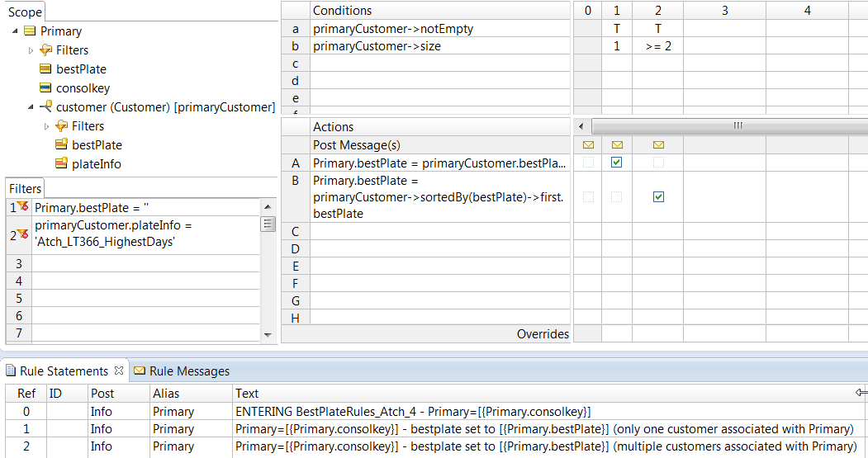Switch to the Rule Statements tab

pyautogui.click(x=64, y=371)
